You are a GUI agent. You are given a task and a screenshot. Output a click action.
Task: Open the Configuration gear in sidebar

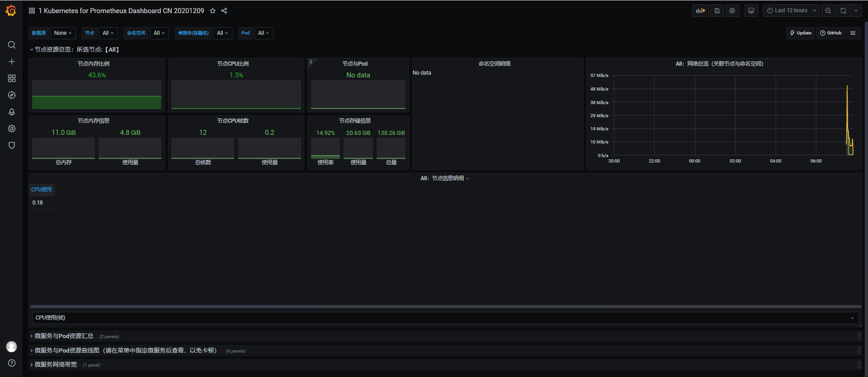pyautogui.click(x=12, y=129)
